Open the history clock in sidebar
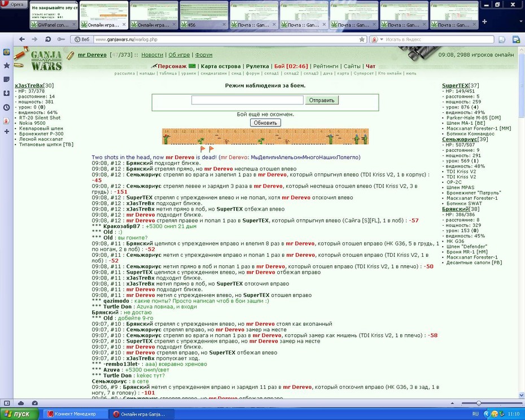525x420 pixels. pyautogui.click(x=6, y=107)
